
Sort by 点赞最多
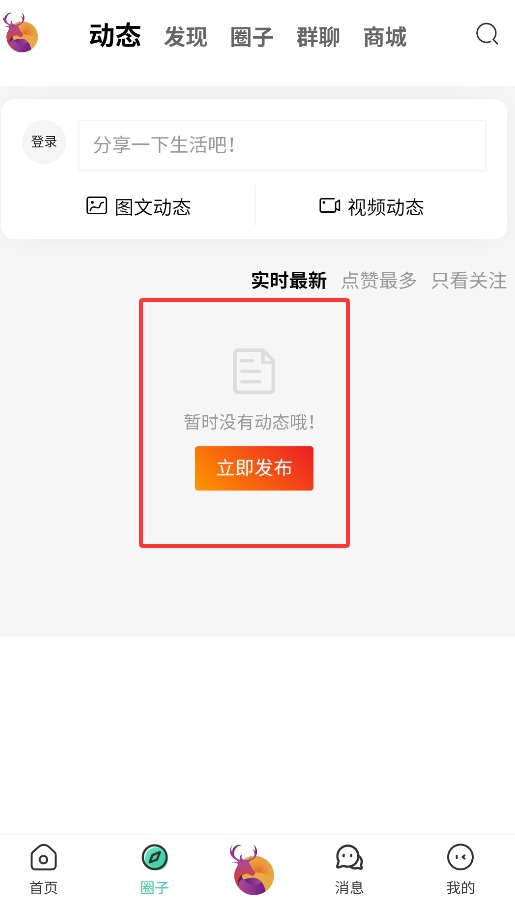click(379, 281)
